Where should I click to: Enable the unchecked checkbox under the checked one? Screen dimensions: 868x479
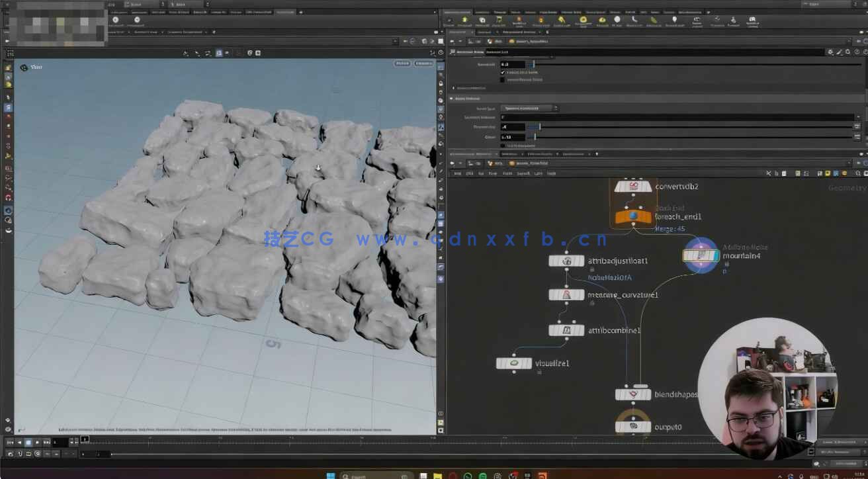pyautogui.click(x=503, y=79)
